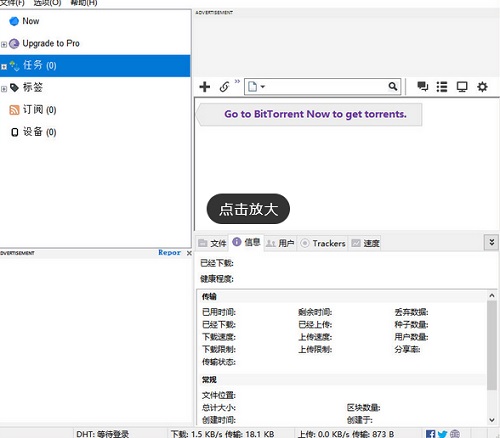Open the search provider dropdown

click(x=256, y=87)
